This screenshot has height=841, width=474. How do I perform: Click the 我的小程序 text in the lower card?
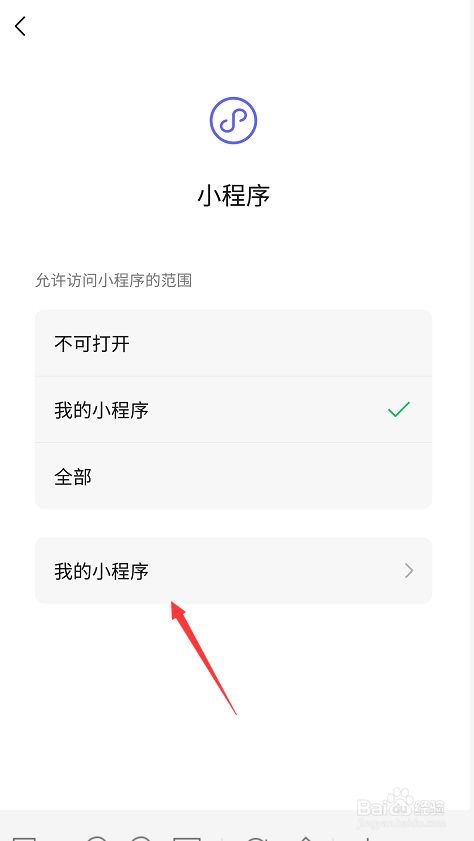coord(101,571)
